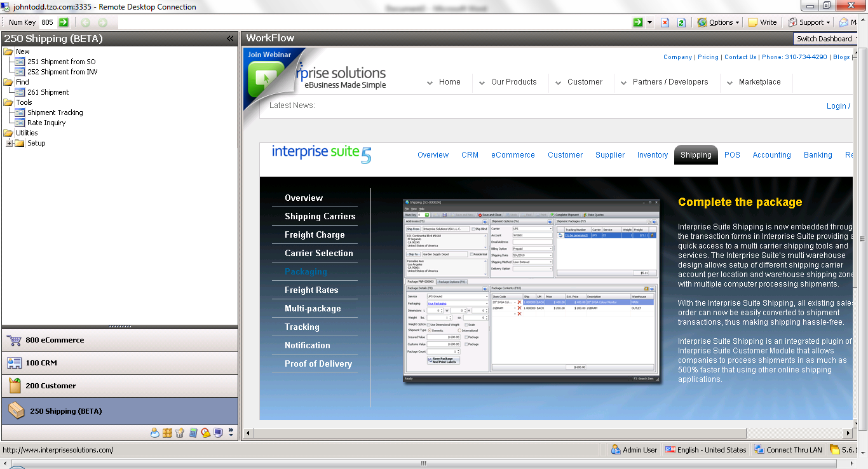Open the 252 Shipment from INV form
Screen dimensions: 868x469
tap(62, 72)
